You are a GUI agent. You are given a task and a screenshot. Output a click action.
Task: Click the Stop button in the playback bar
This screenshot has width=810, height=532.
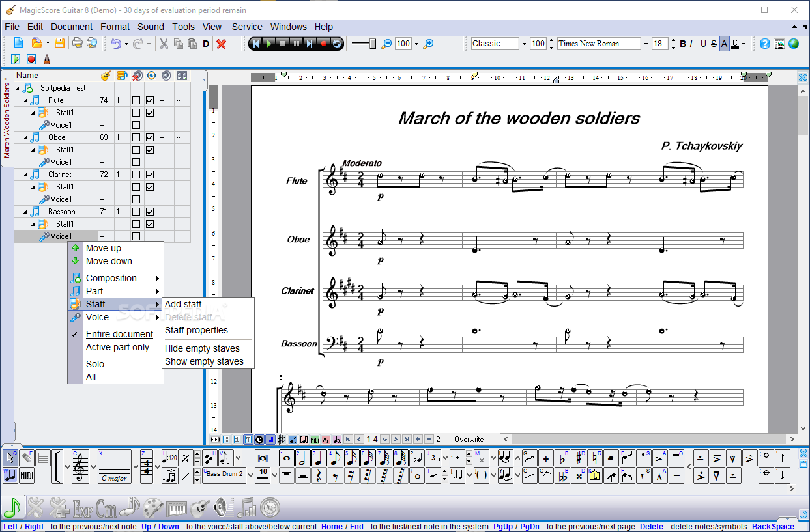[x=283, y=44]
